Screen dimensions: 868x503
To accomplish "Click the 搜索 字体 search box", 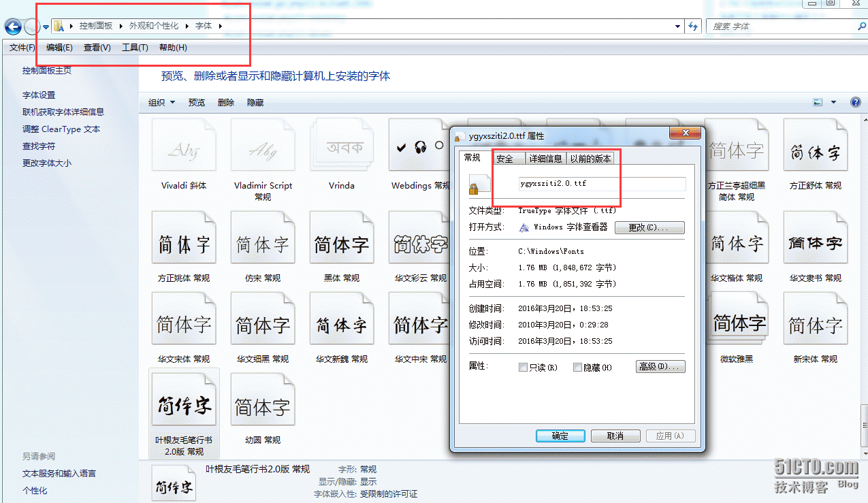I will click(781, 26).
